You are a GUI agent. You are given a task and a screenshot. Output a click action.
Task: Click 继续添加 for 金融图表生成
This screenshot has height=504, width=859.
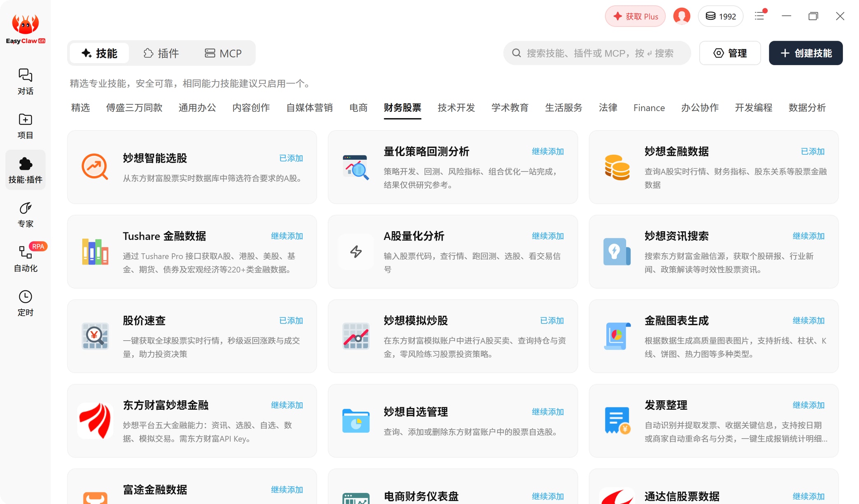808,321
